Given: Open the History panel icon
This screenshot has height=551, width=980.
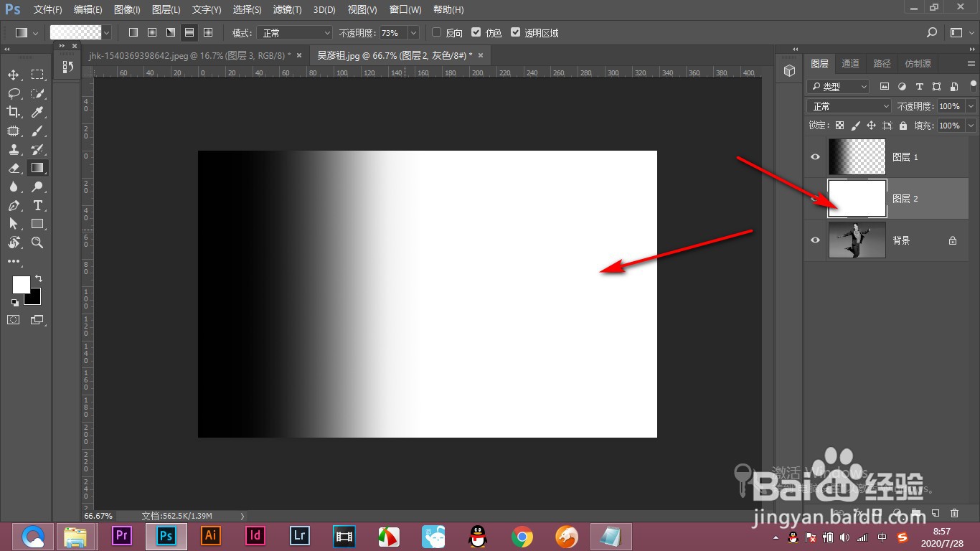Looking at the screenshot, I should (67, 67).
